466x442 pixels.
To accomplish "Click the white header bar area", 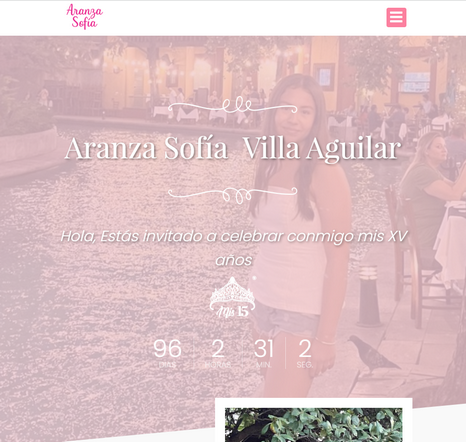I will tap(233, 18).
